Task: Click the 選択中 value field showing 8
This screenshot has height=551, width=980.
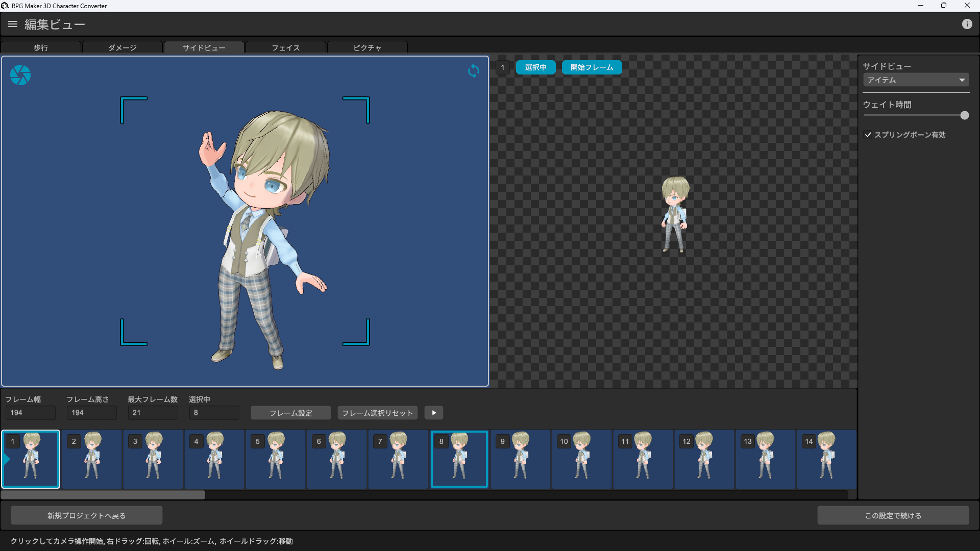Action: coord(214,413)
